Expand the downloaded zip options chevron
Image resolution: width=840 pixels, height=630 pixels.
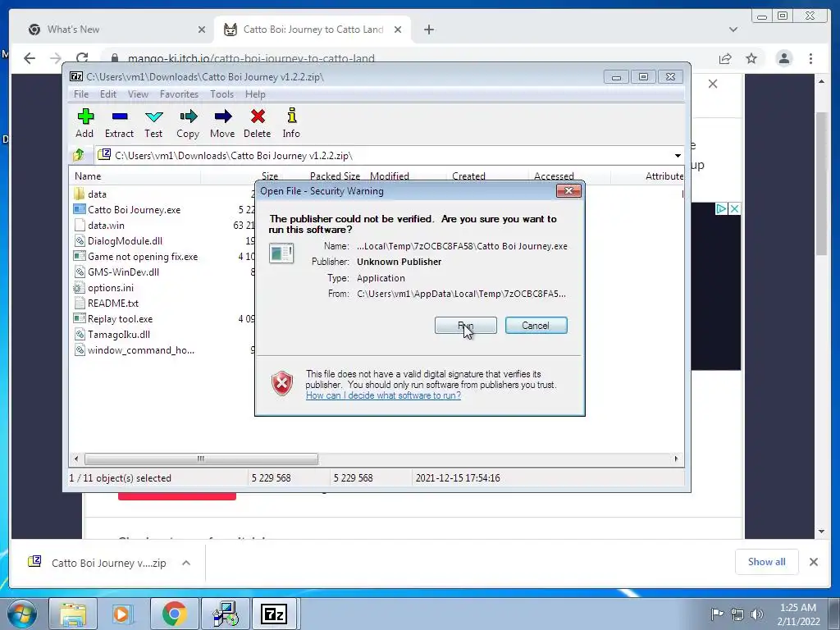186,563
